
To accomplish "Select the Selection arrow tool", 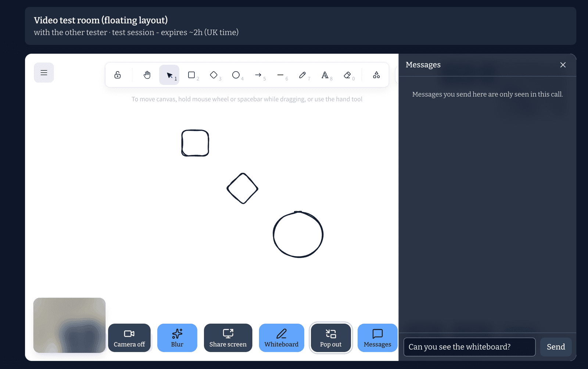I will click(x=169, y=75).
